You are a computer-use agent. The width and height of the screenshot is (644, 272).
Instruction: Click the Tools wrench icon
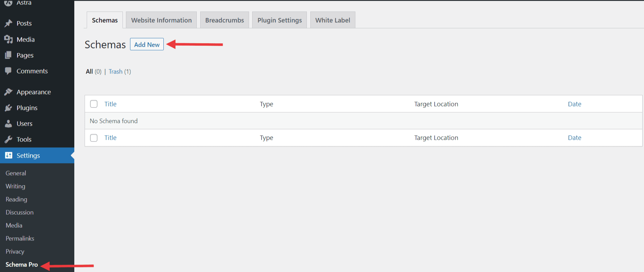coord(8,139)
